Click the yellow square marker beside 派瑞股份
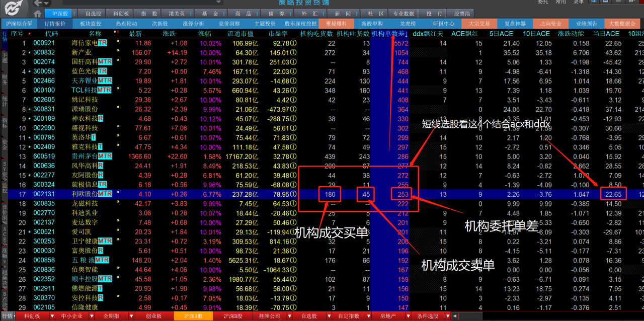 tap(117, 108)
